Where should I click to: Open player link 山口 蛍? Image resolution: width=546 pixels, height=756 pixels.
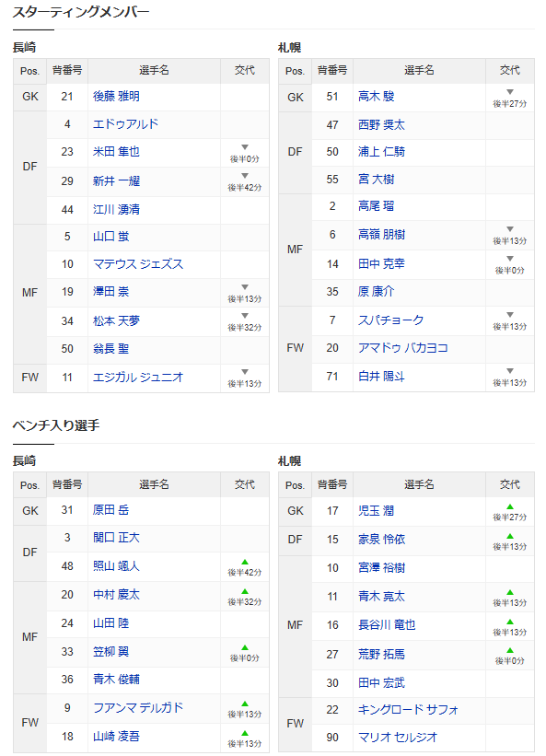110,237
